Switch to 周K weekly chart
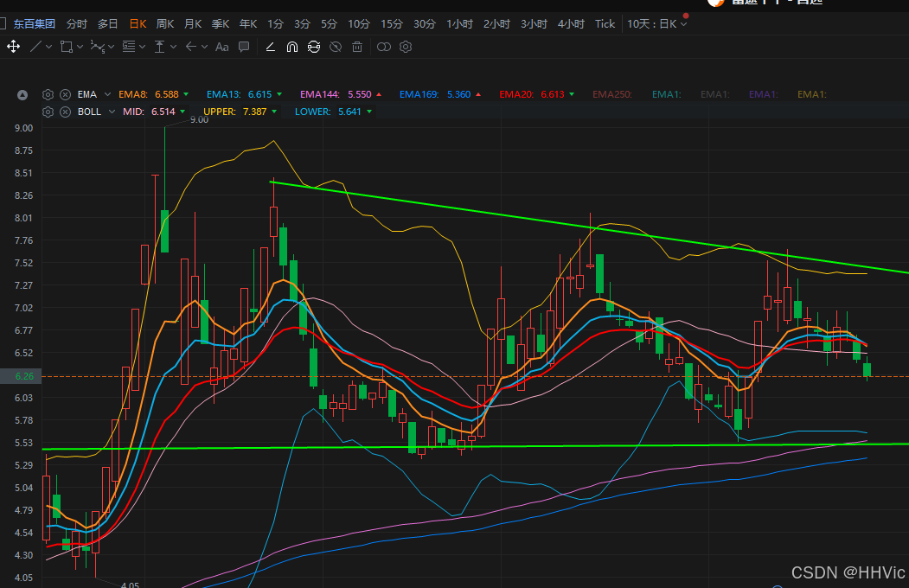This screenshot has width=909, height=588. (165, 23)
